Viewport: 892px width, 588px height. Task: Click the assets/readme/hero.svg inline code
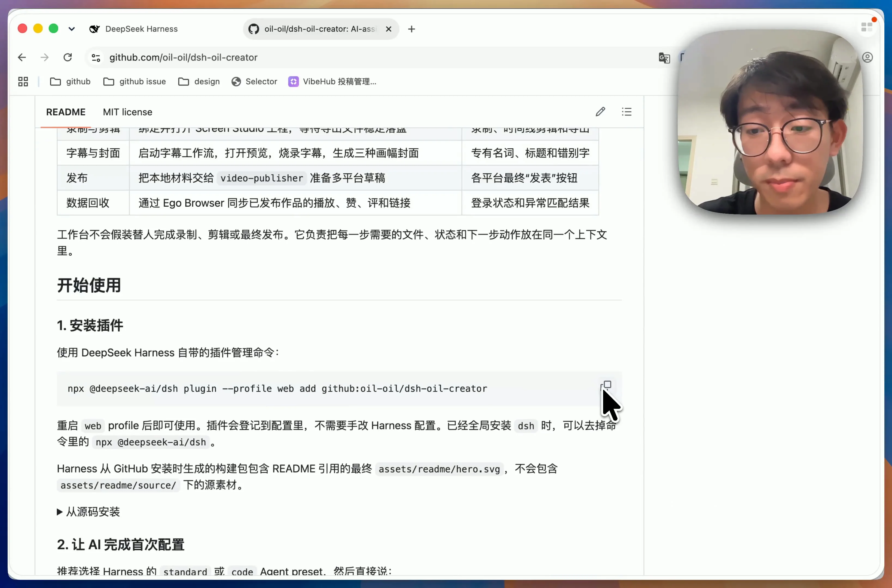click(439, 469)
